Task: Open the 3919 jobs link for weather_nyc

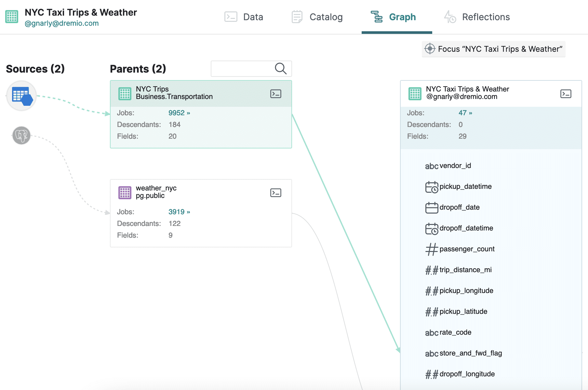Action: point(179,212)
